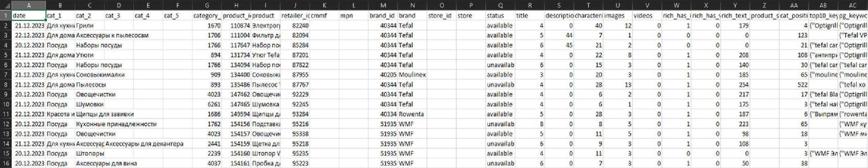The width and height of the screenshot is (868, 168).
Task: Click the 'brand_id' header cell
Action: 383,16
